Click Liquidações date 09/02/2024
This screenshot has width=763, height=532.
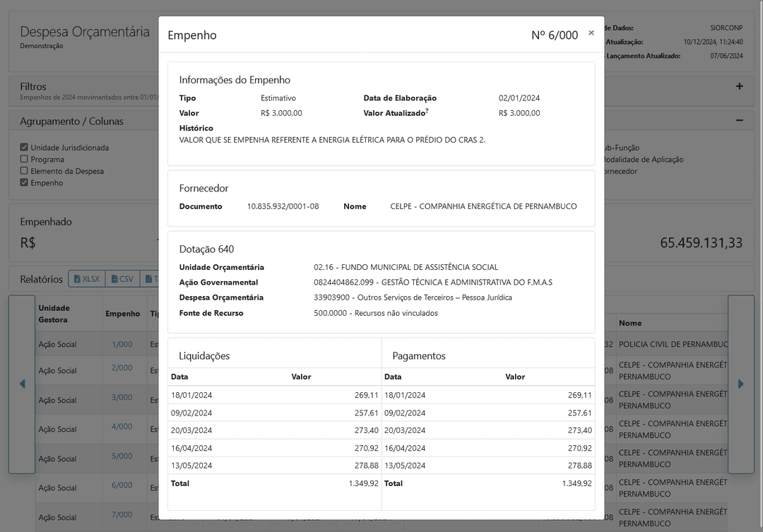click(191, 413)
